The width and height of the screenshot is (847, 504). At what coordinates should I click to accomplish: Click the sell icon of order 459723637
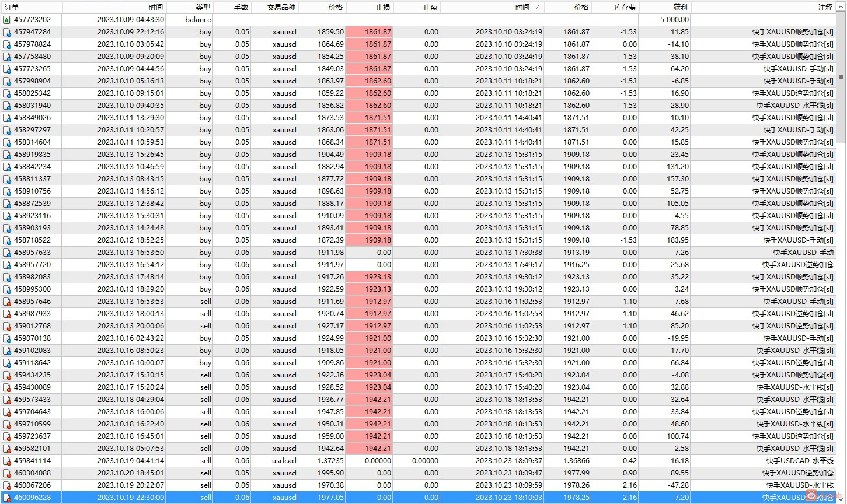pyautogui.click(x=7, y=436)
